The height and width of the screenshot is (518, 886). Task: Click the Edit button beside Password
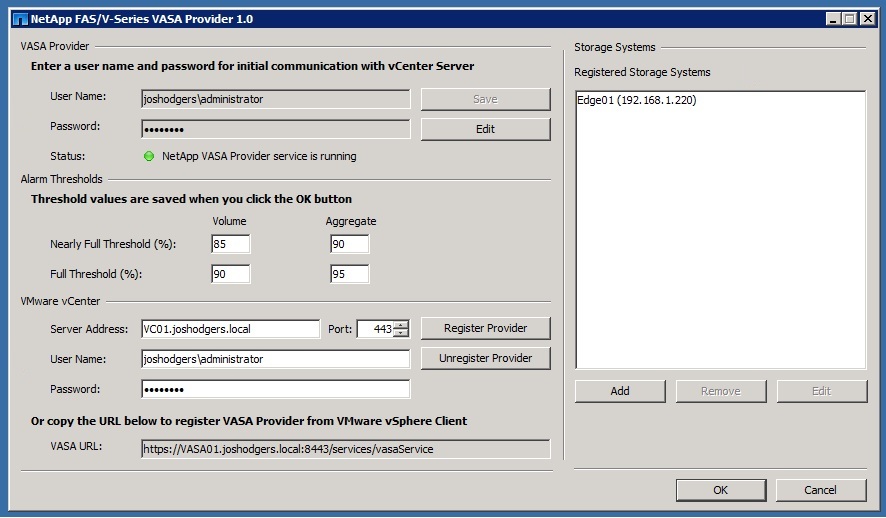click(x=485, y=129)
